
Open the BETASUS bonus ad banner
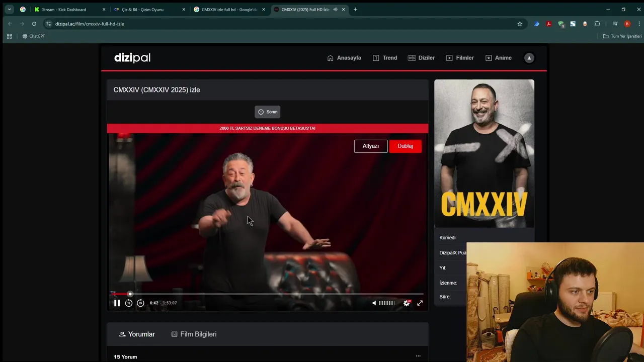268,128
